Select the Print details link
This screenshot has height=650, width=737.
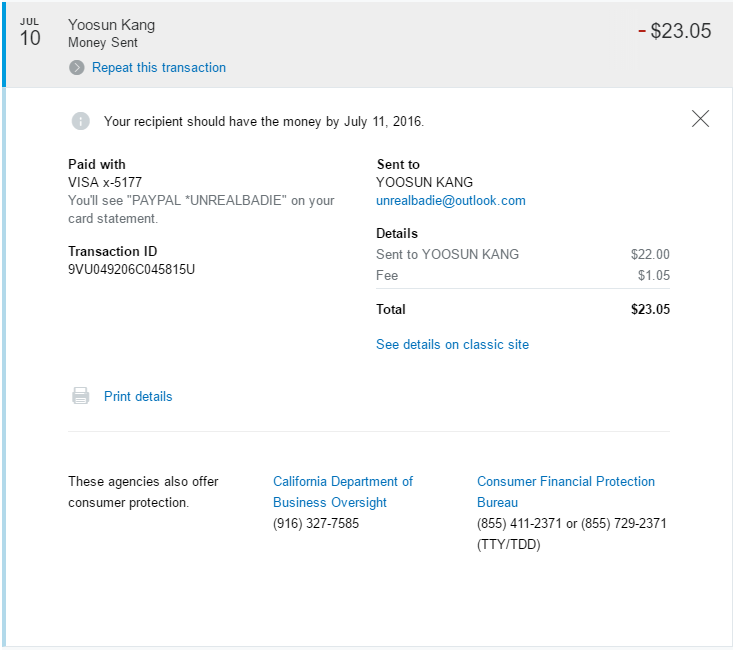(x=138, y=397)
